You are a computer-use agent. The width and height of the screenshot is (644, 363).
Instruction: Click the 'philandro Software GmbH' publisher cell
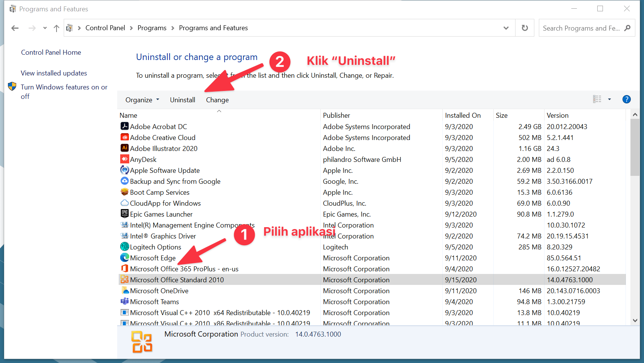click(362, 160)
